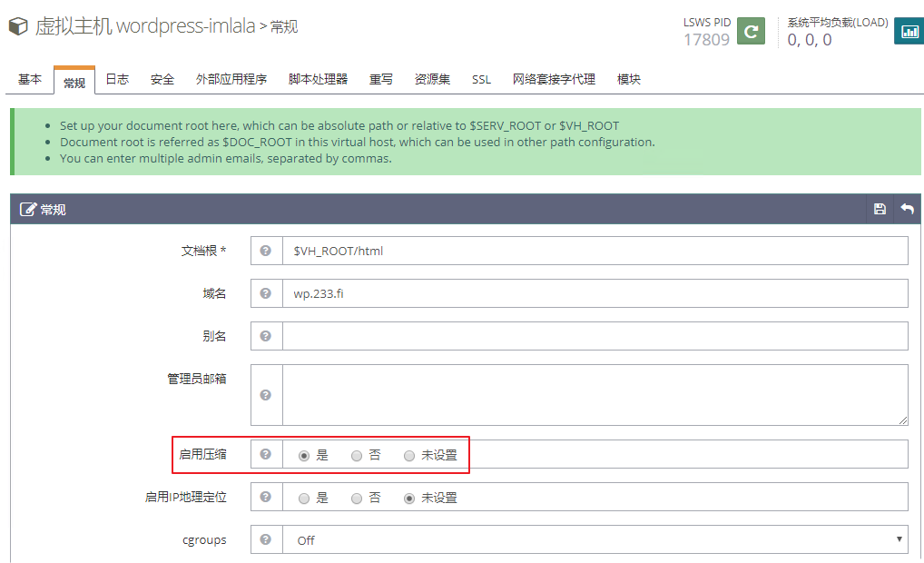This screenshot has width=924, height=563.
Task: Select 未设置 for 启用压缩
Action: tap(409, 456)
